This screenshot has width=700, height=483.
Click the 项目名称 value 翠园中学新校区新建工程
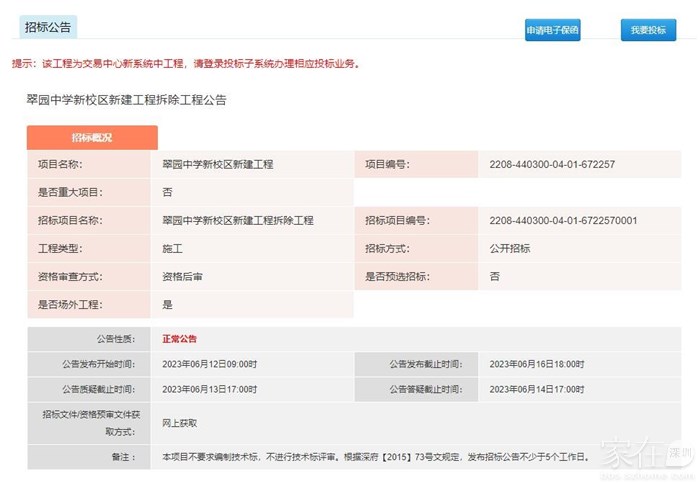tap(217, 164)
